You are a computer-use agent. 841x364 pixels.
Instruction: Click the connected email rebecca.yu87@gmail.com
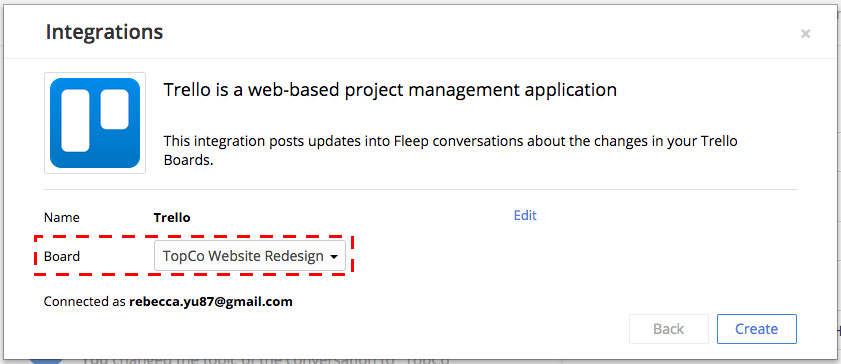[x=211, y=301]
